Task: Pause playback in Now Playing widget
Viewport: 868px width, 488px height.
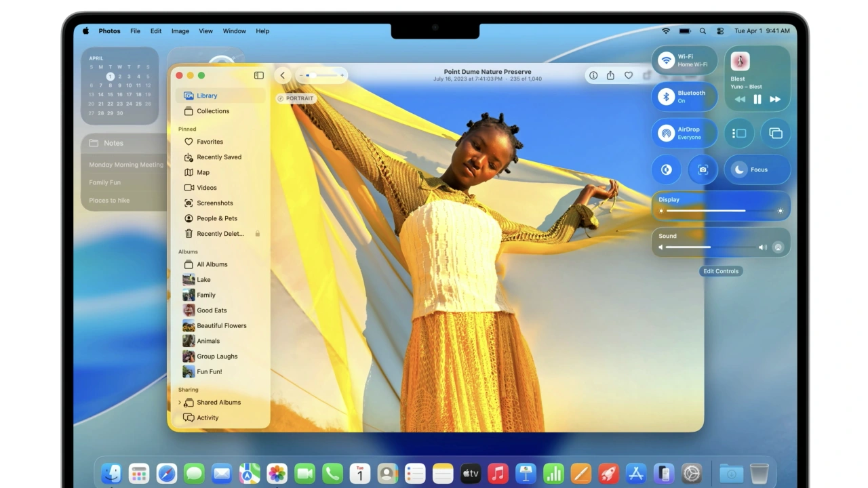Action: (757, 99)
